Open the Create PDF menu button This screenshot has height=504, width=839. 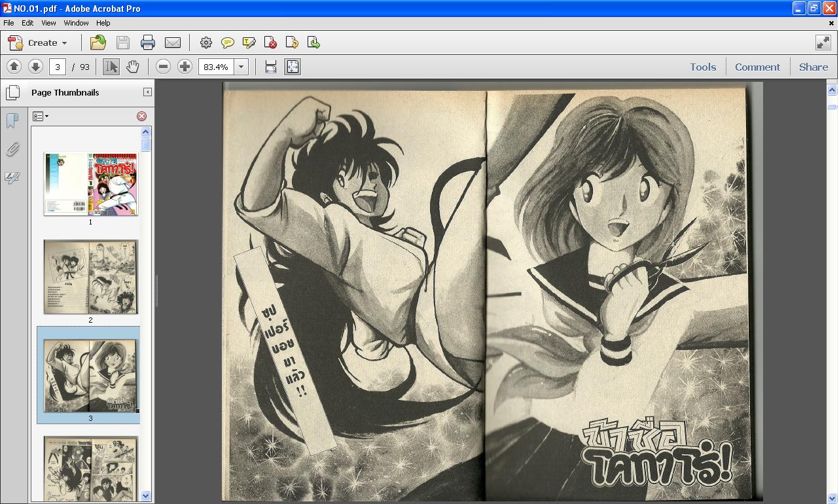click(37, 43)
